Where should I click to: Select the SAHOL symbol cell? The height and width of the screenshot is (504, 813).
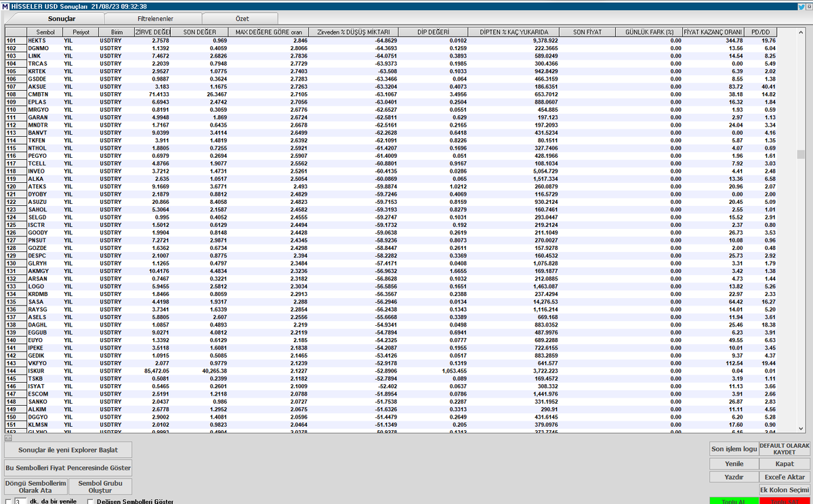[x=45, y=209]
